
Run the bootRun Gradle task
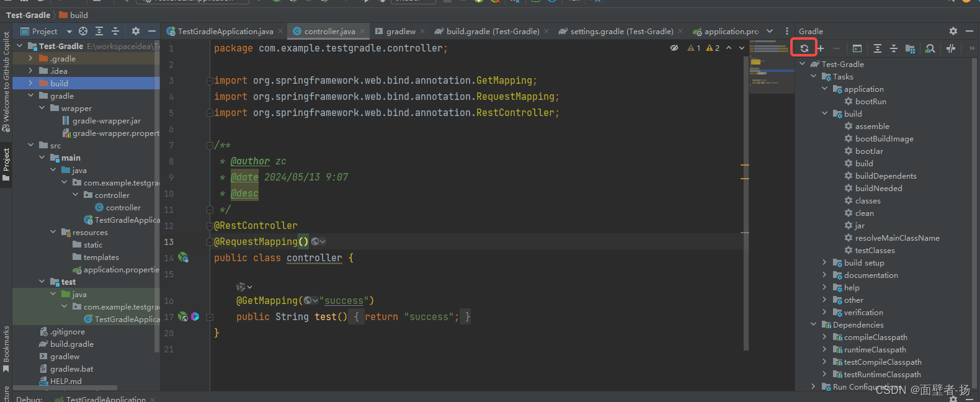pos(870,102)
